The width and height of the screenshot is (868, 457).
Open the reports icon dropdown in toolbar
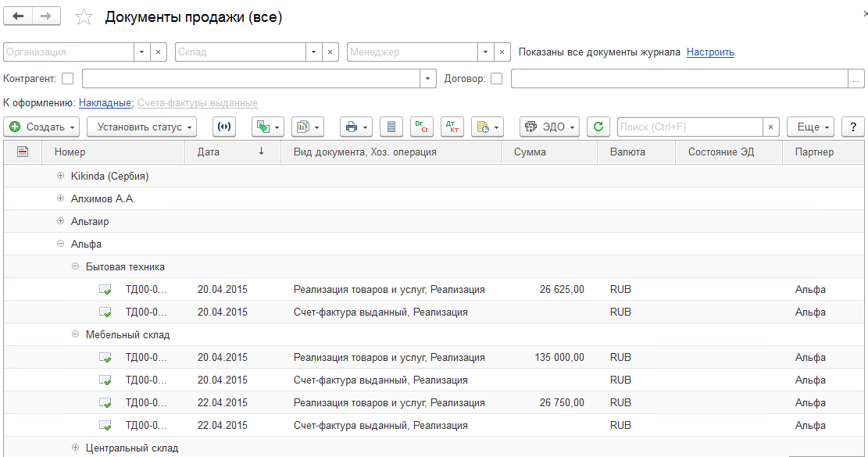pyautogui.click(x=307, y=127)
